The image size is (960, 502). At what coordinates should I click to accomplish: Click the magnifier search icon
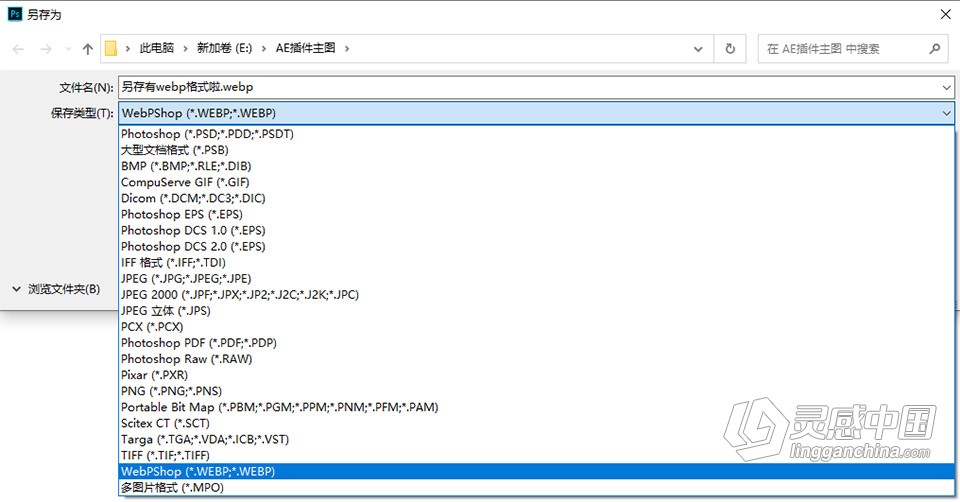coord(934,48)
